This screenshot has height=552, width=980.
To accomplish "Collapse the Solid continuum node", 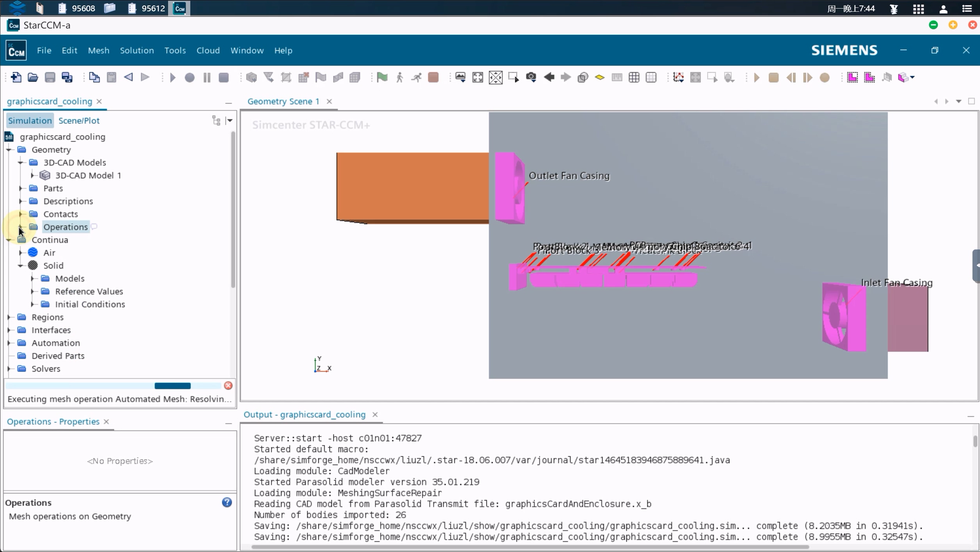I will 21,265.
